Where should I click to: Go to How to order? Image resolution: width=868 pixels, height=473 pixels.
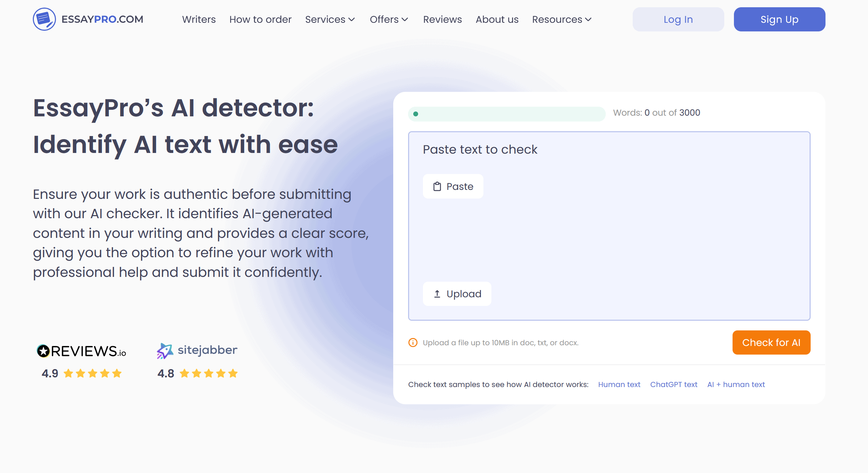pos(261,19)
